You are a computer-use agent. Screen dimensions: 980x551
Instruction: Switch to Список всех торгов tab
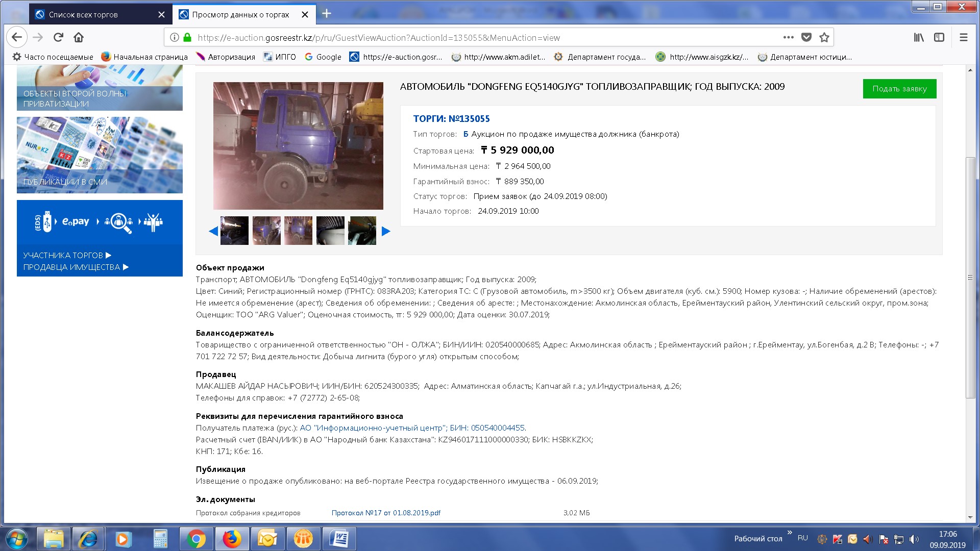pyautogui.click(x=83, y=15)
